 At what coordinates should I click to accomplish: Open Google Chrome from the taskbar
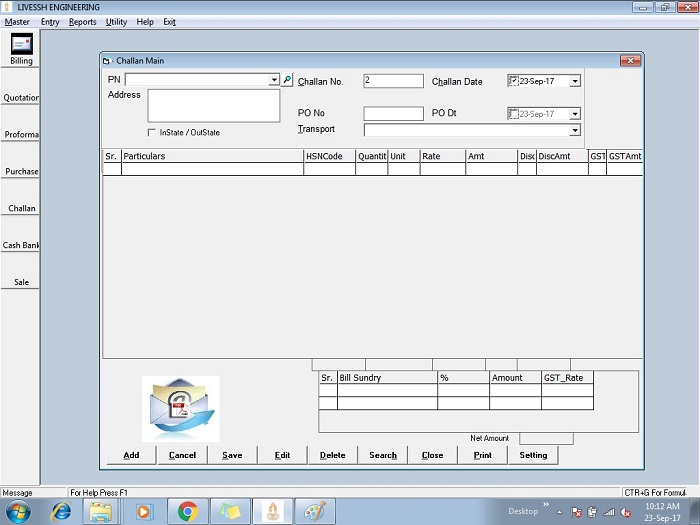(x=187, y=511)
